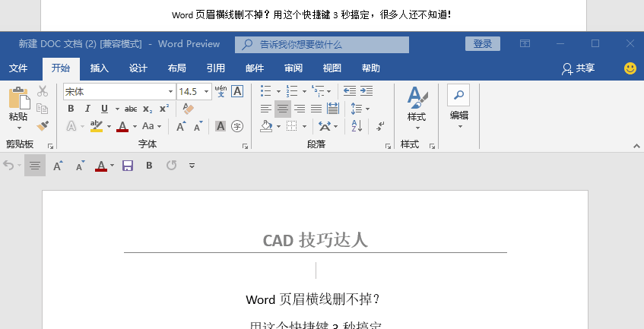Open the Paragraph dialog launcher
This screenshot has width=644, height=329.
click(x=388, y=146)
